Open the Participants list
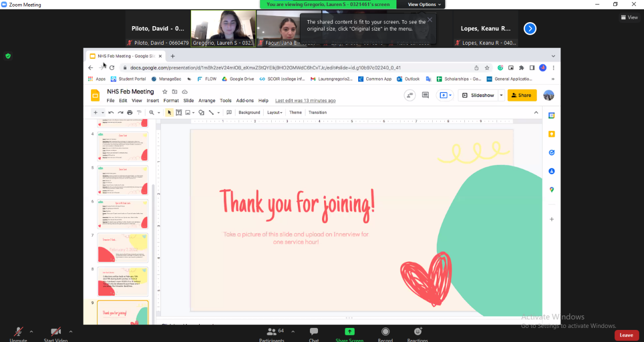This screenshot has height=342, width=644. (x=272, y=332)
